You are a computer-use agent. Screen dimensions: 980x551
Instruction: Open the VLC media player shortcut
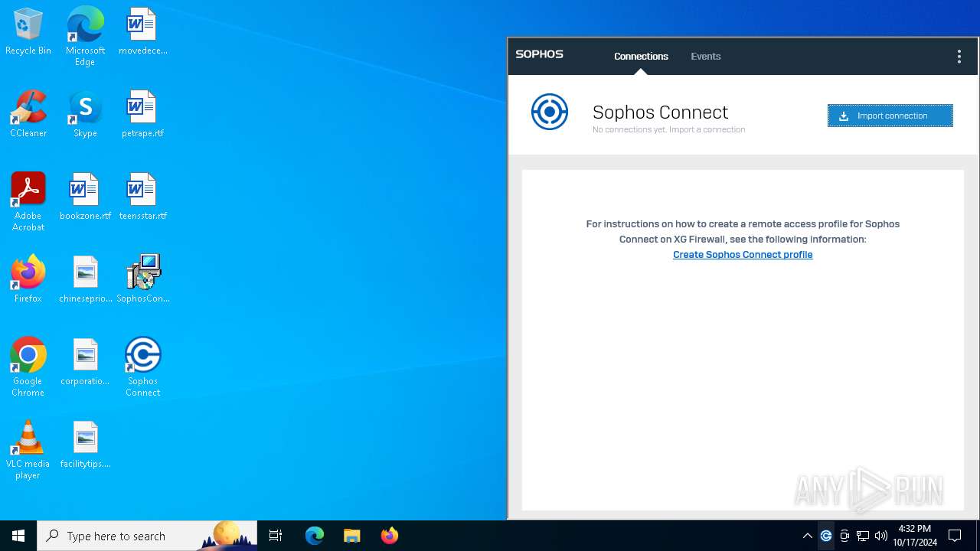click(28, 450)
